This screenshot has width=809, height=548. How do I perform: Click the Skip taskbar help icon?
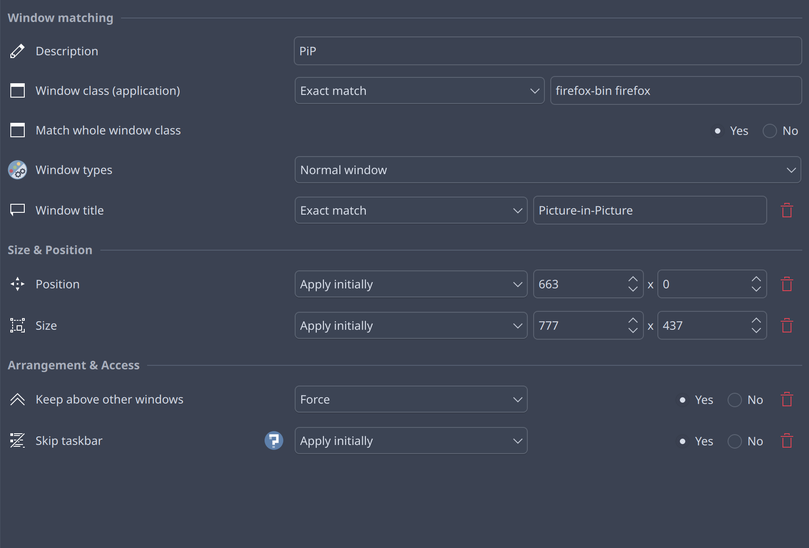[x=273, y=440]
